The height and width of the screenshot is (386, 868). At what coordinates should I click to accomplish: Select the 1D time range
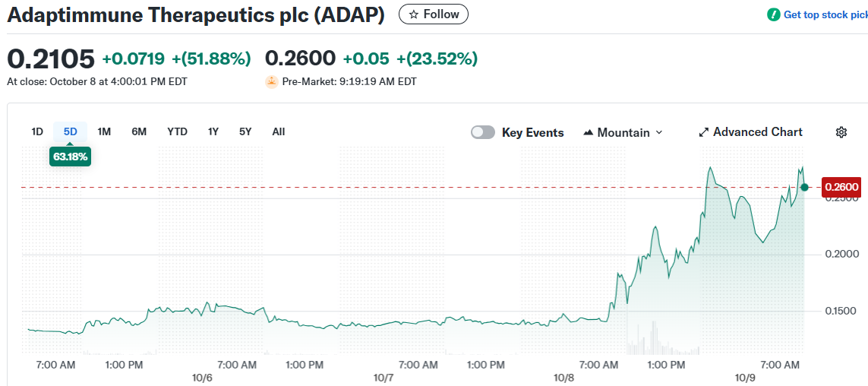37,131
